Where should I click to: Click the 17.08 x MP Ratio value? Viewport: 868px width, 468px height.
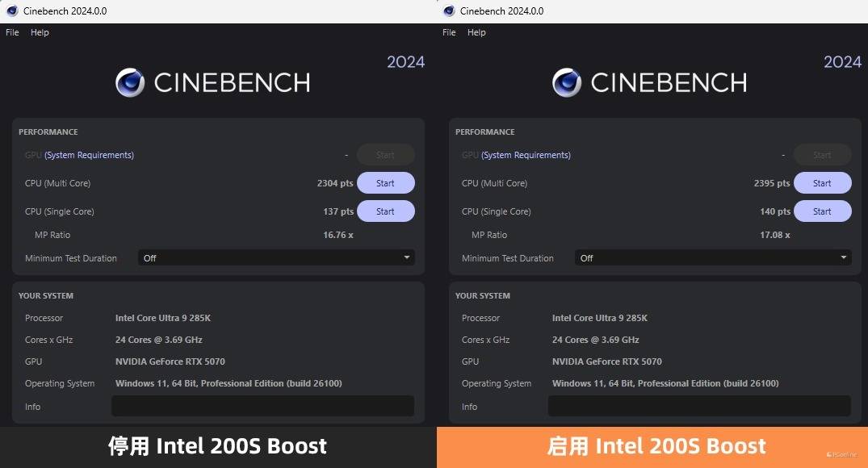(775, 235)
